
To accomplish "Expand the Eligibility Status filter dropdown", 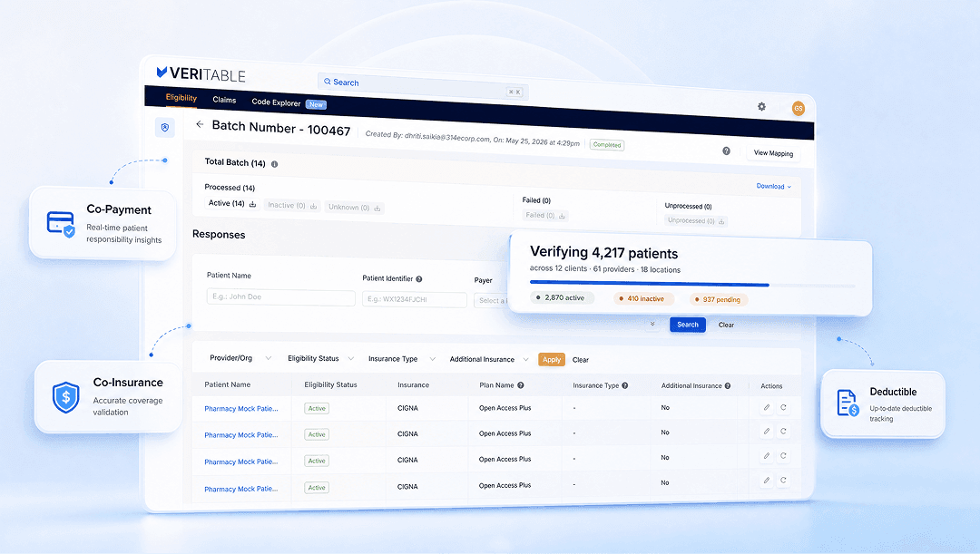I will [320, 358].
